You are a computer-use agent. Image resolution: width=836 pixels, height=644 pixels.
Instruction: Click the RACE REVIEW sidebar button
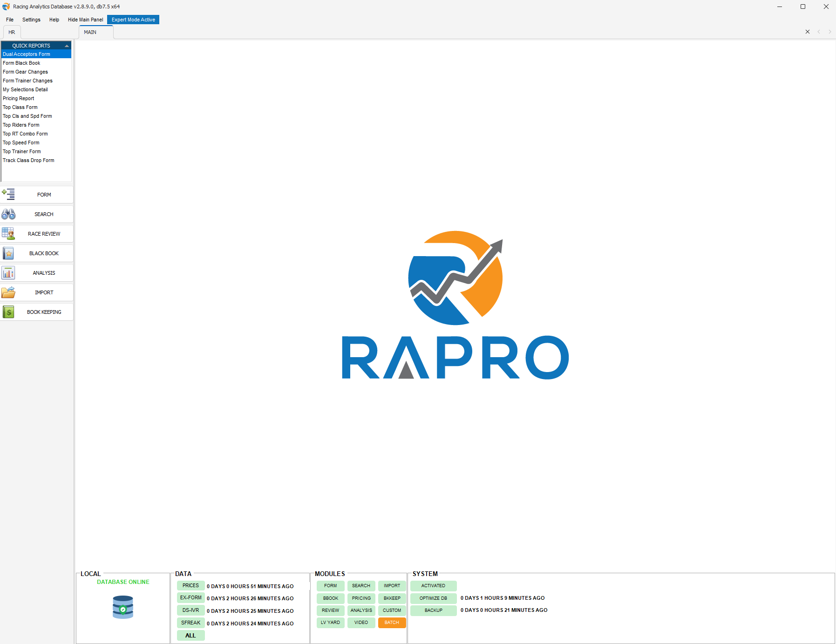pyautogui.click(x=37, y=234)
